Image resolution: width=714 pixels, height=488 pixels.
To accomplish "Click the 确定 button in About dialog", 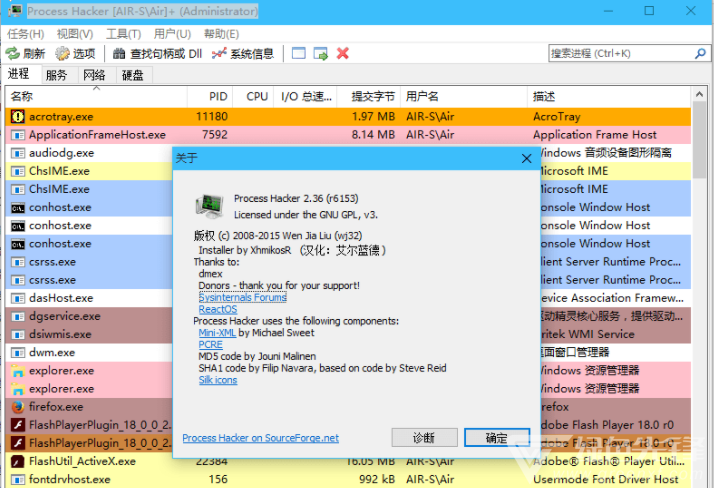I will coord(497,438).
